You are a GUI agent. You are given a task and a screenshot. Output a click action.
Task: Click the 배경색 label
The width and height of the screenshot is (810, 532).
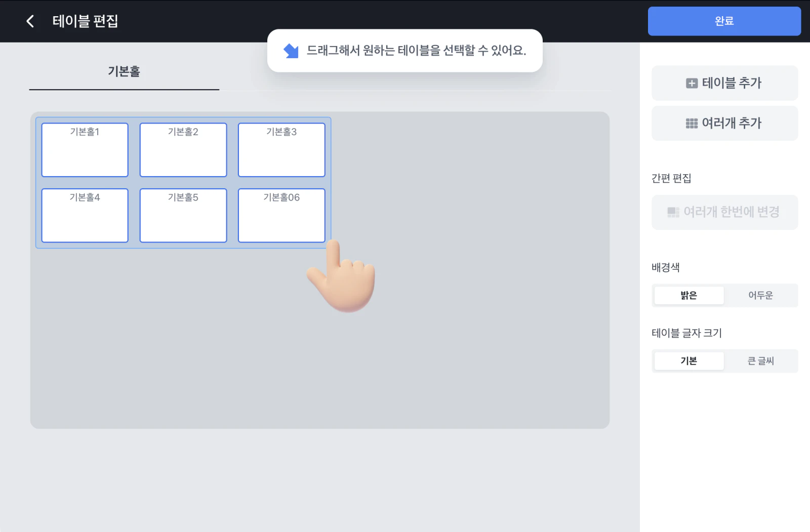(x=666, y=267)
